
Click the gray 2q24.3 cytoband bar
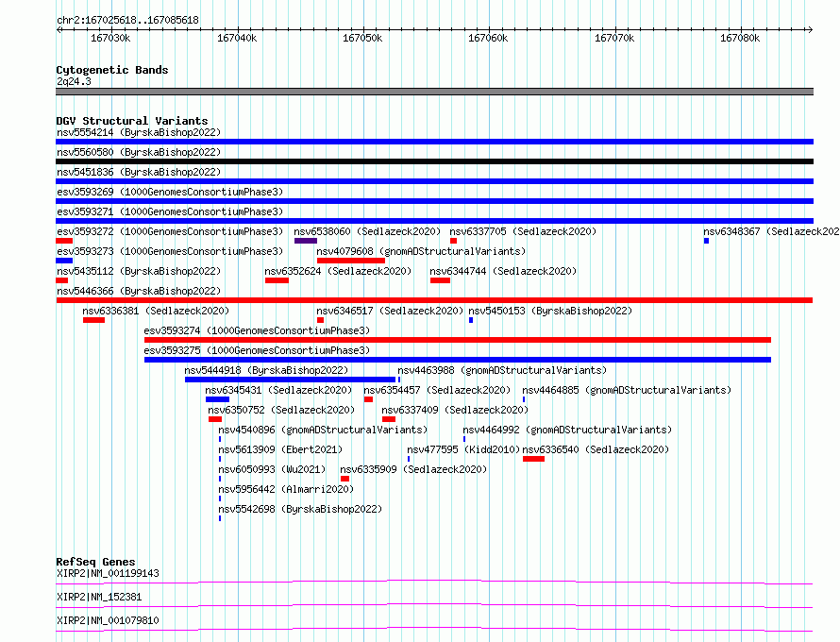(x=434, y=92)
